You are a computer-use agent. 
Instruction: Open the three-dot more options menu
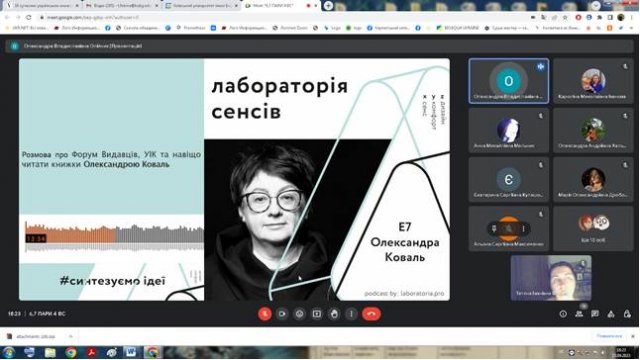351,314
